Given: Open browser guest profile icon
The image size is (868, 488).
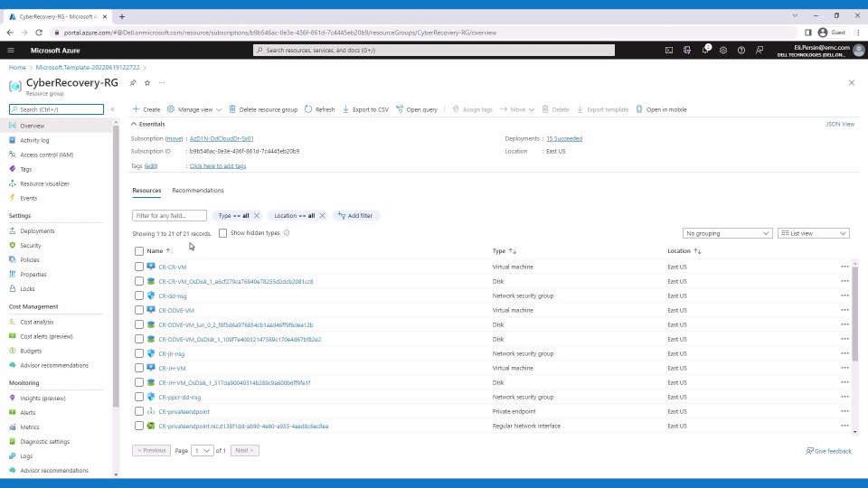Looking at the screenshot, I should pyautogui.click(x=823, y=33).
